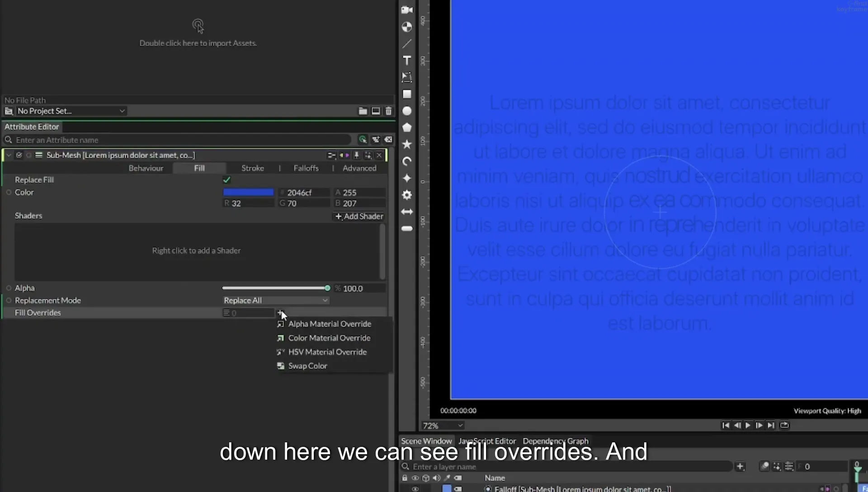The image size is (868, 492).
Task: Select the Ellipse shape tool
Action: tap(407, 111)
